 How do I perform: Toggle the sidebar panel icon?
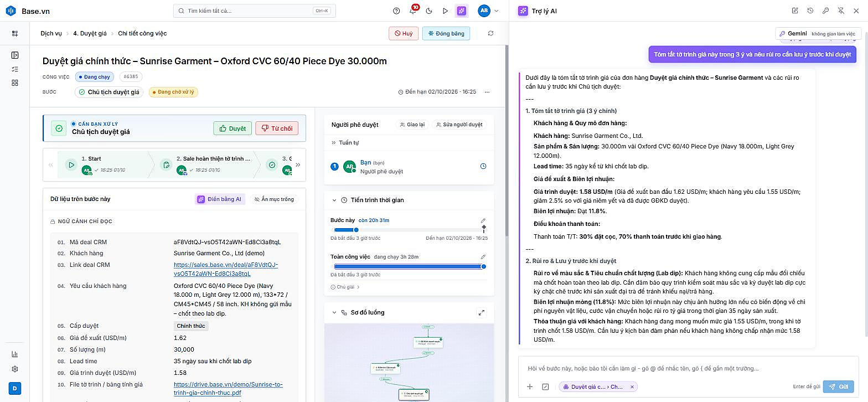pyautogui.click(x=15, y=55)
